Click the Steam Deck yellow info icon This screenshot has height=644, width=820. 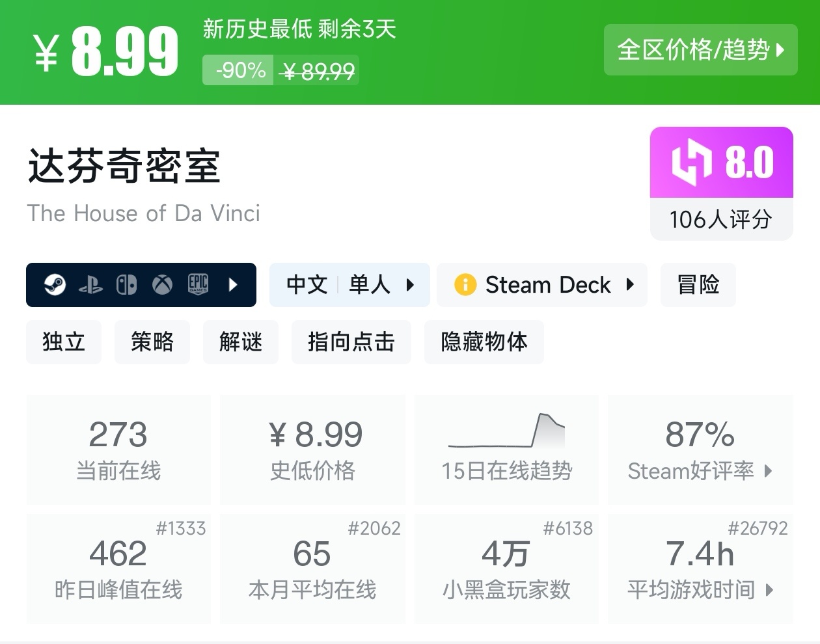pos(465,285)
